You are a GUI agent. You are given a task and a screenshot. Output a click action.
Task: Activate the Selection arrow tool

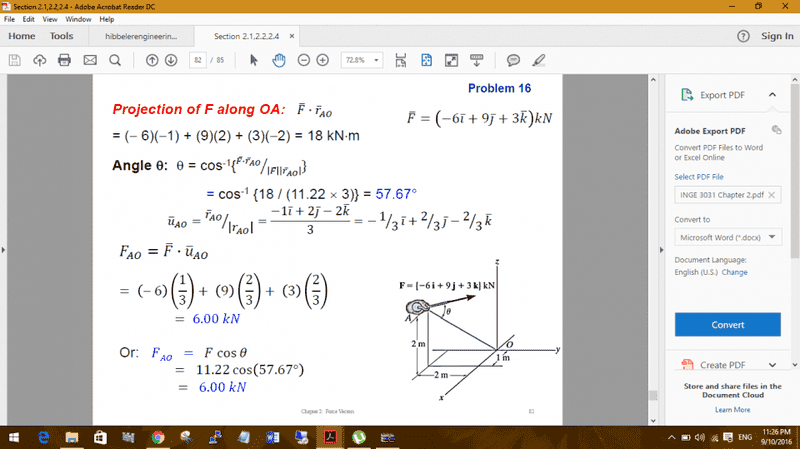coord(254,60)
